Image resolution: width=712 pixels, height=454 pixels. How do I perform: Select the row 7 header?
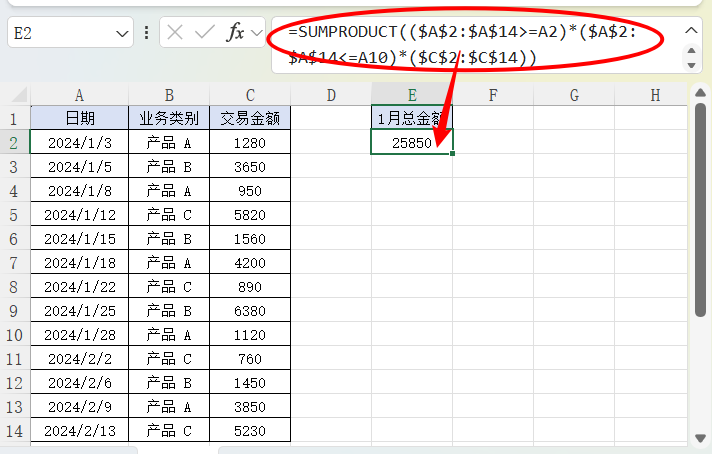click(14, 263)
